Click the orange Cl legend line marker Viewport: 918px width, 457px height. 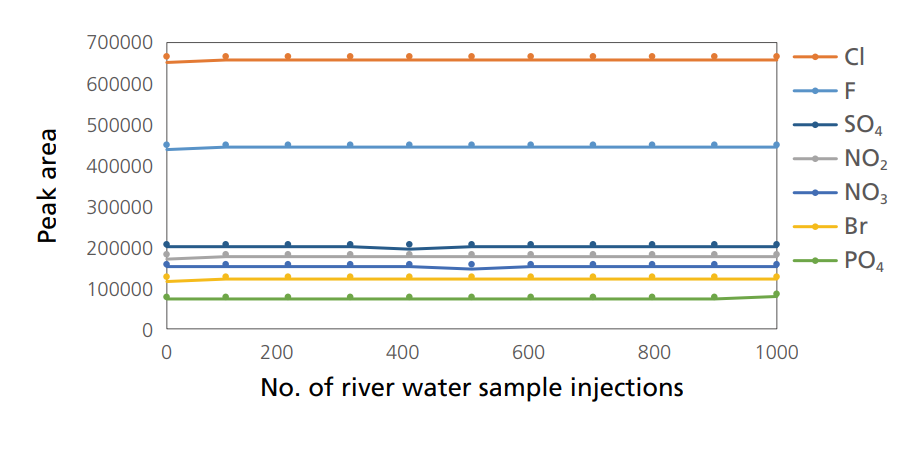(816, 57)
